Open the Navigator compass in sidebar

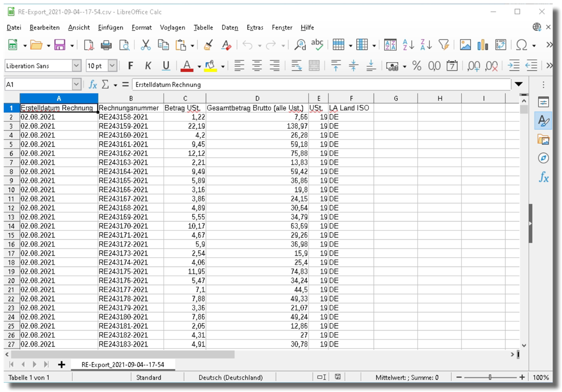tap(543, 158)
